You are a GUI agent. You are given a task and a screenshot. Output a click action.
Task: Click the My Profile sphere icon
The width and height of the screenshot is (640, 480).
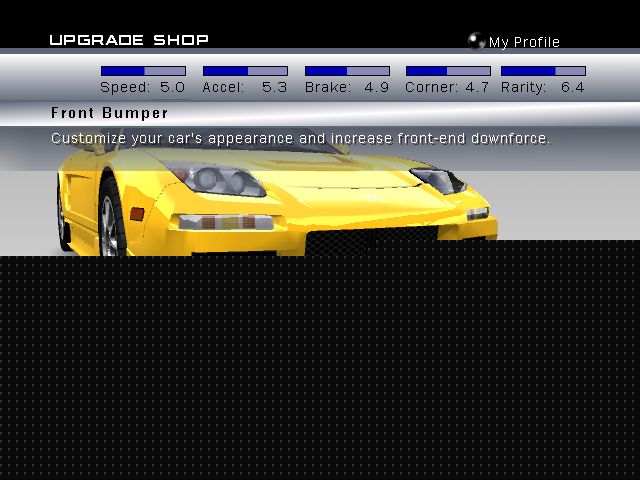pyautogui.click(x=477, y=41)
